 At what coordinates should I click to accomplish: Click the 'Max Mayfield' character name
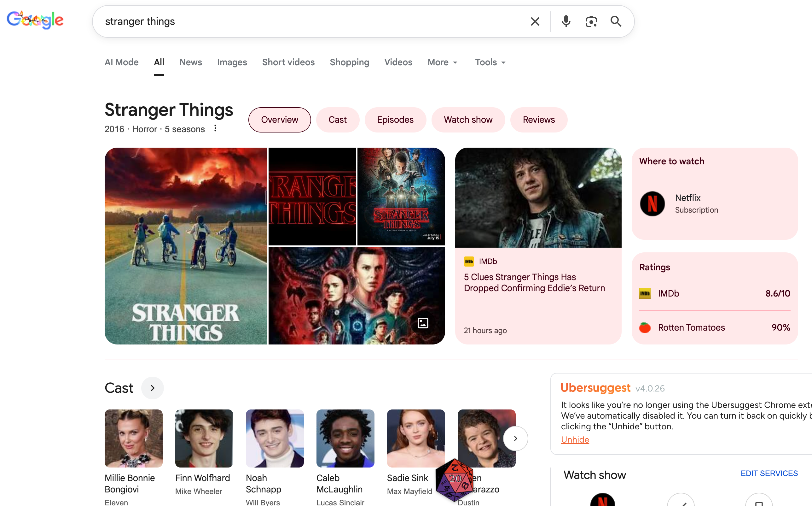point(409,491)
